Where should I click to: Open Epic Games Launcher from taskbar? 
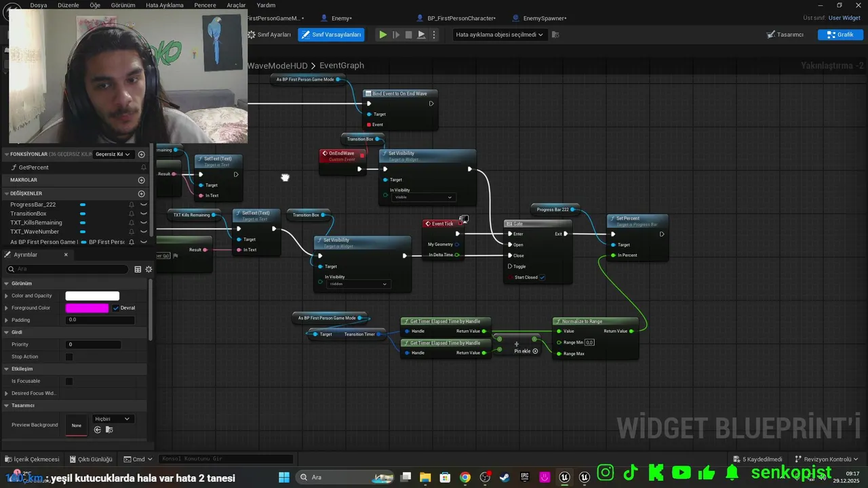[x=525, y=477]
